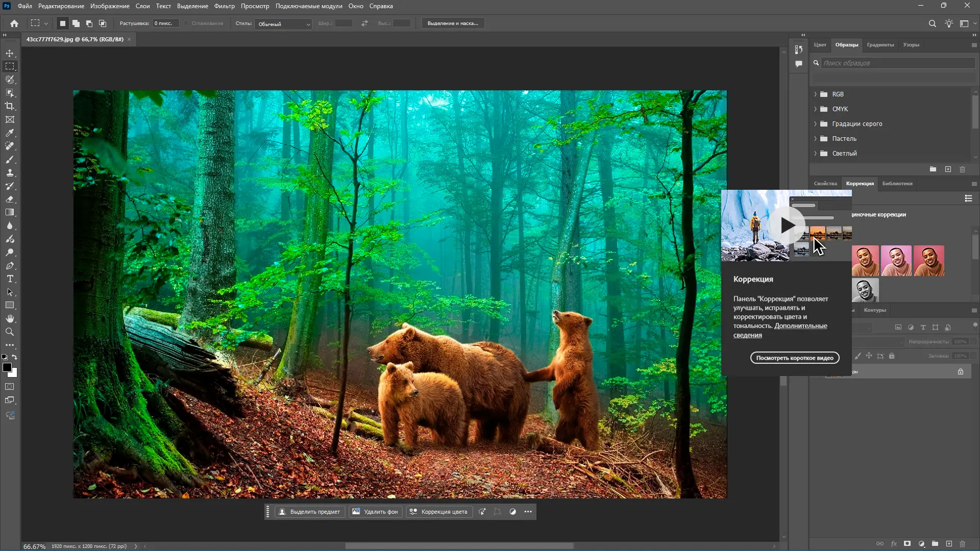Select the Move tool

[x=10, y=53]
